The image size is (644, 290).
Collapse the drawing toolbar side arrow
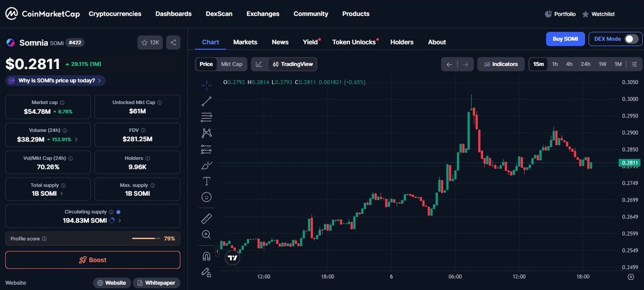[218, 251]
